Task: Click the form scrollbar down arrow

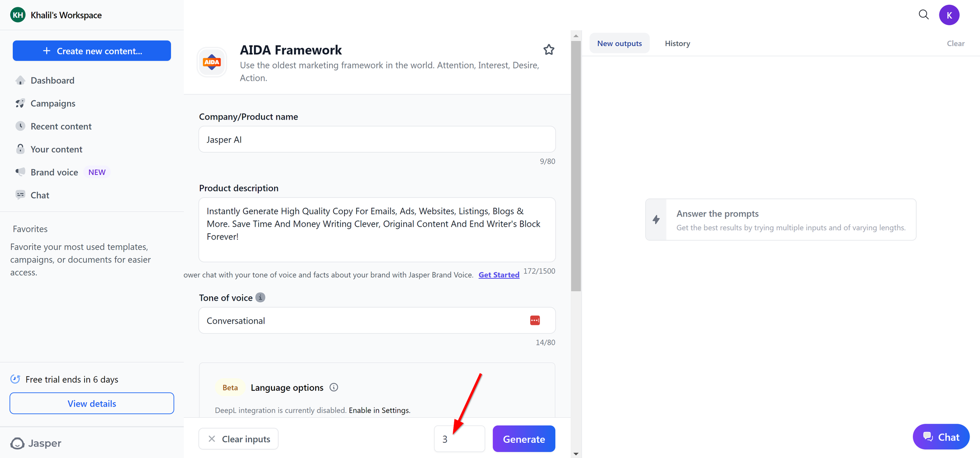Action: [576, 454]
